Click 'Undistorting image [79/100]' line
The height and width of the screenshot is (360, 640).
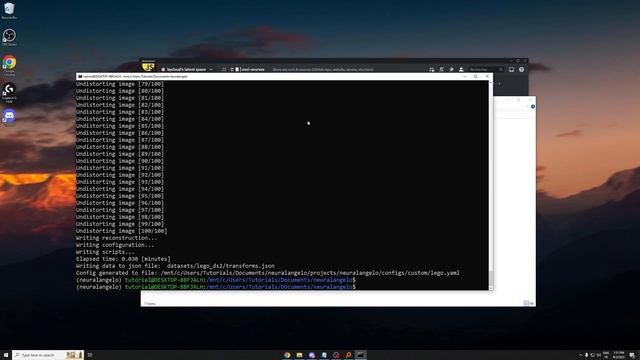point(120,84)
